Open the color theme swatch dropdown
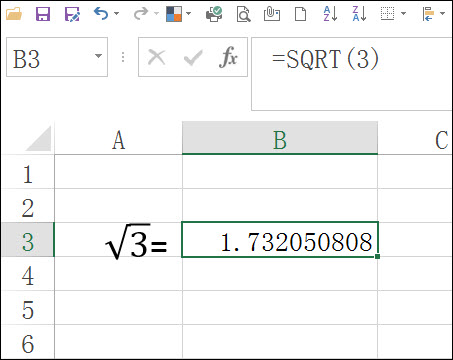The height and width of the screenshot is (360, 453). click(188, 14)
